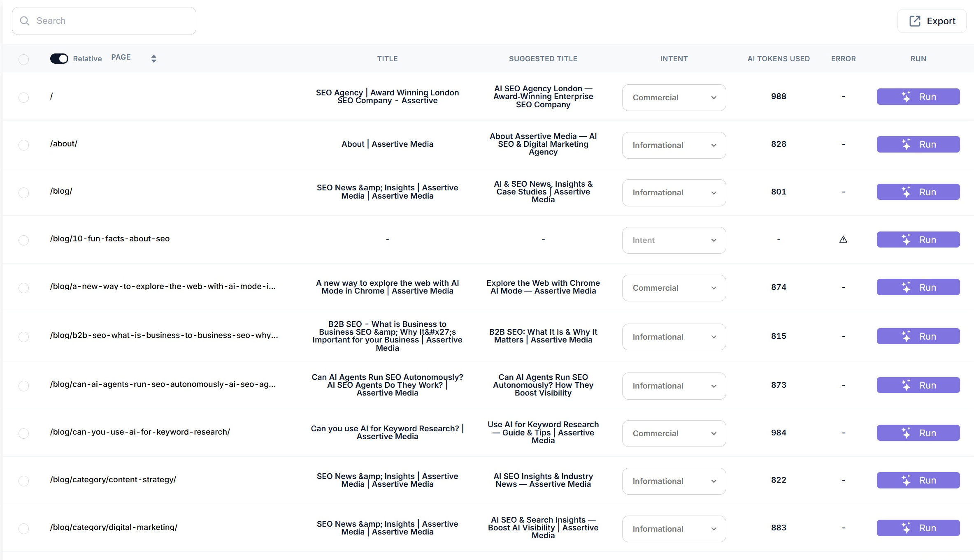974x560 pixels.
Task: Tick the select-all checkbox in header
Action: coord(24,59)
